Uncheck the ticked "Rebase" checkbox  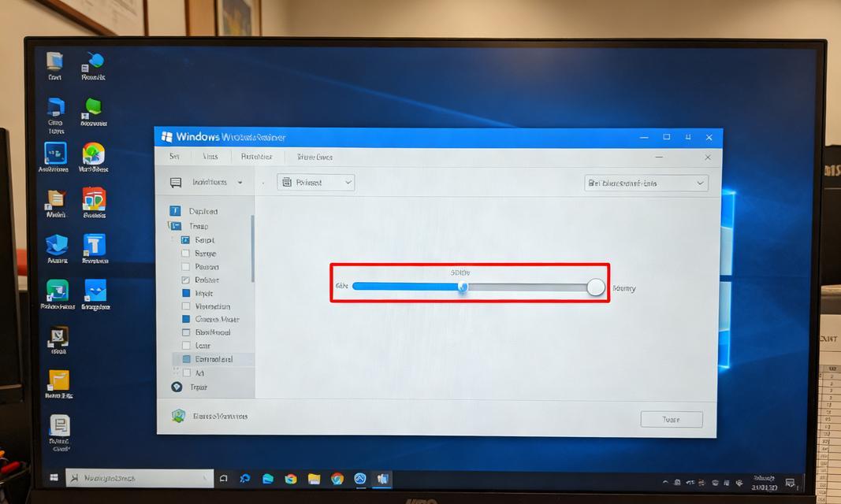[186, 280]
